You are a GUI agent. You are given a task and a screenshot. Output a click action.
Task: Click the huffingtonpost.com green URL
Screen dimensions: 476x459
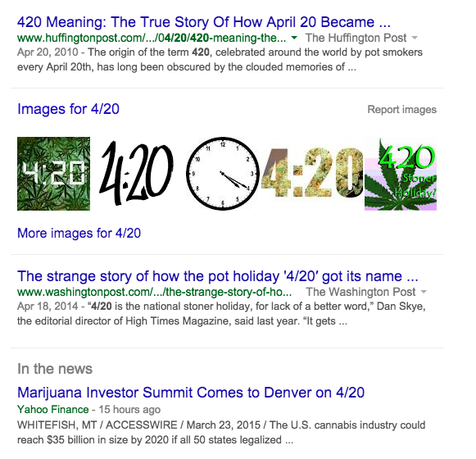[152, 38]
